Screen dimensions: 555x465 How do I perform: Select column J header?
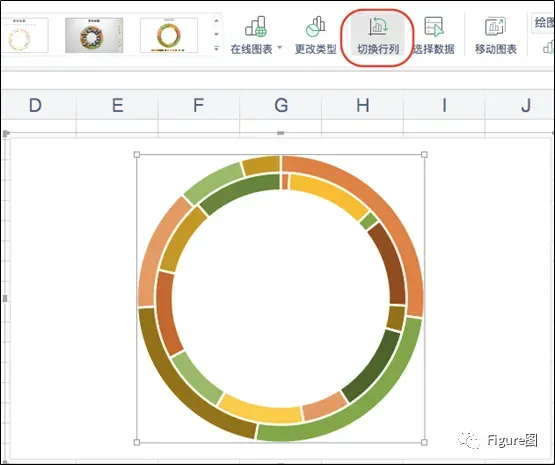(x=520, y=105)
